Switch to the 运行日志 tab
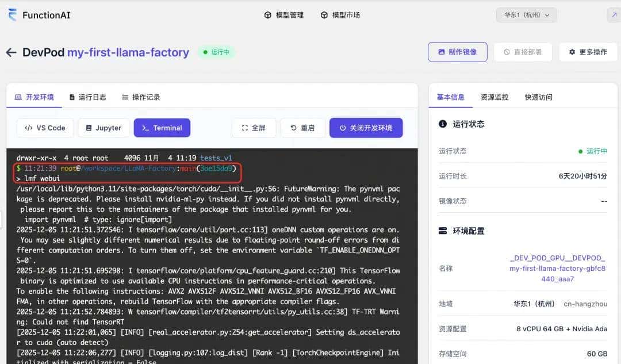This screenshot has height=364, width=621. pyautogui.click(x=87, y=97)
